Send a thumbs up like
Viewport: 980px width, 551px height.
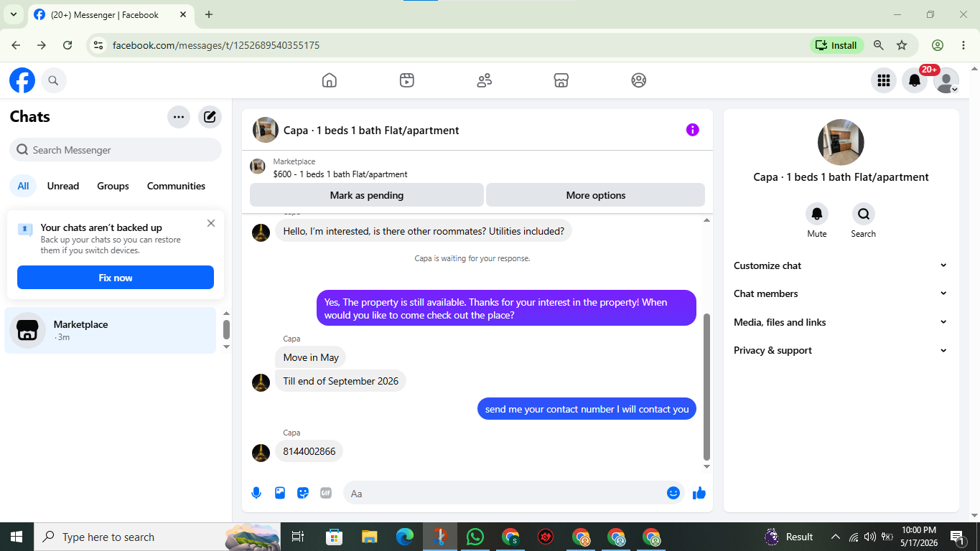[699, 493]
